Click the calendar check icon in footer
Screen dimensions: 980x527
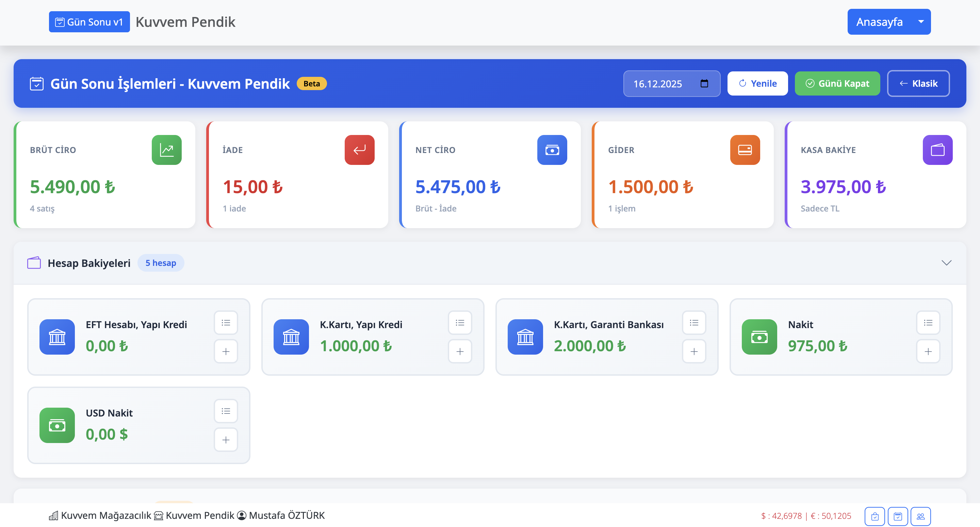(x=897, y=516)
